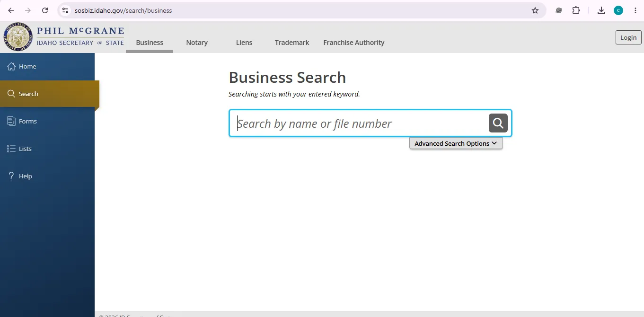Click the Help question mark icon
The image size is (644, 317).
coord(11,176)
